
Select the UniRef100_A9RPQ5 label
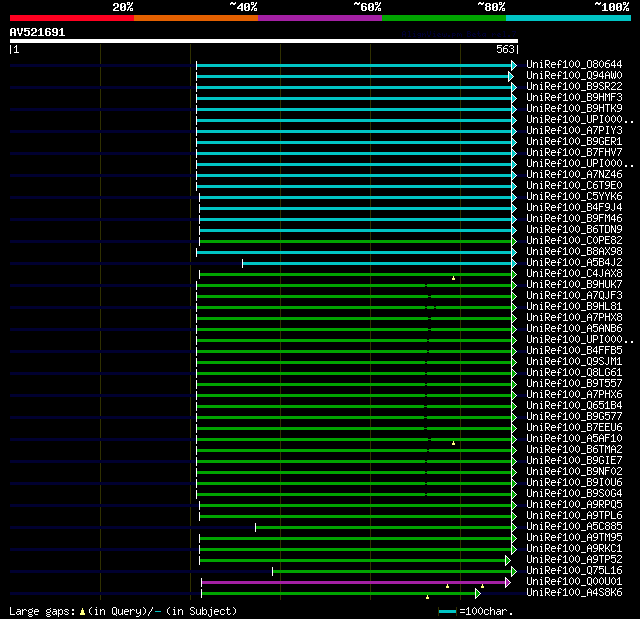click(x=574, y=505)
